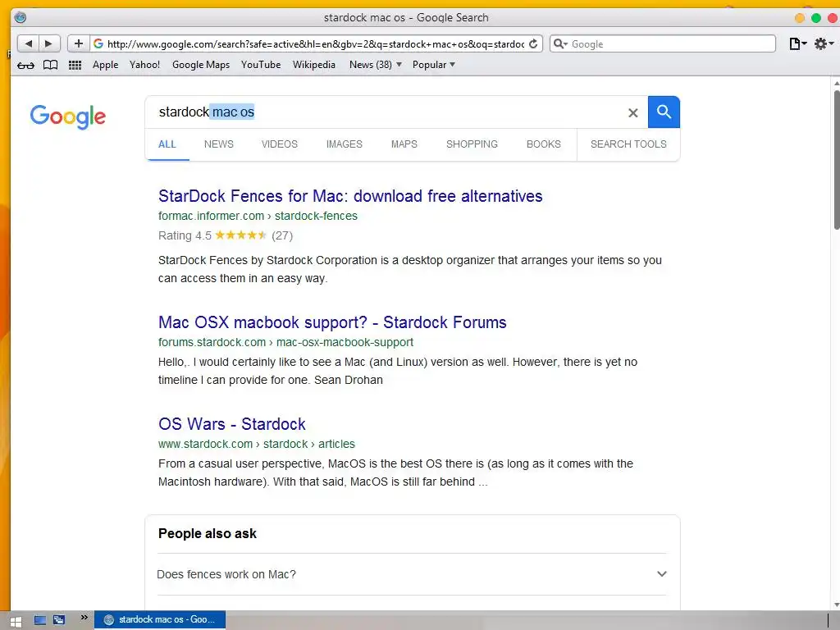Screen dimensions: 840x630
Task: Switch to the SHOPPING tab
Action: click(472, 144)
